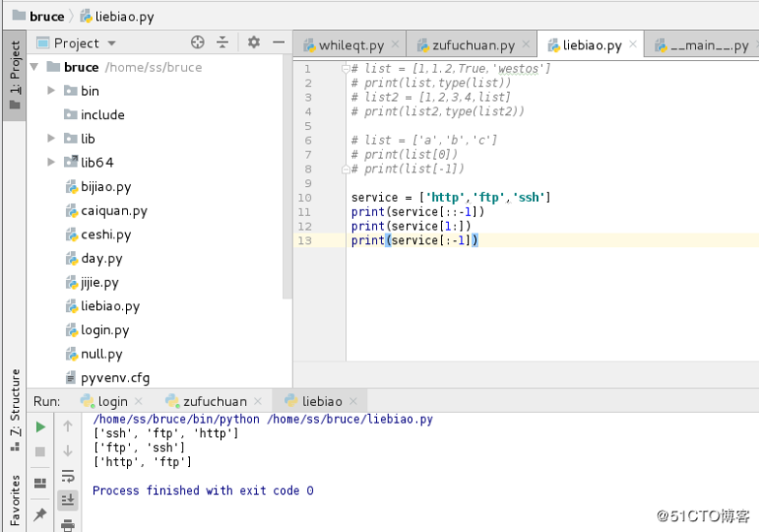Select the liebiao run tab
This screenshot has height=532, width=759.
coord(322,401)
